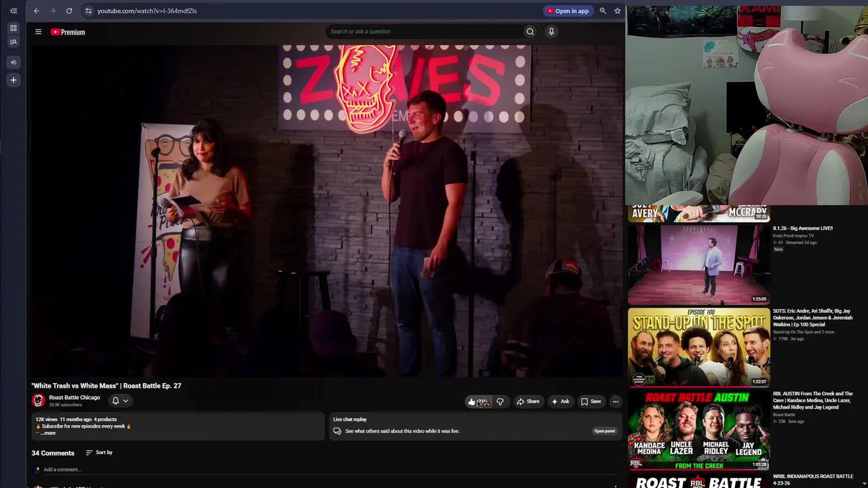Search with voice microphone icon
The width and height of the screenshot is (868, 488).
(551, 31)
